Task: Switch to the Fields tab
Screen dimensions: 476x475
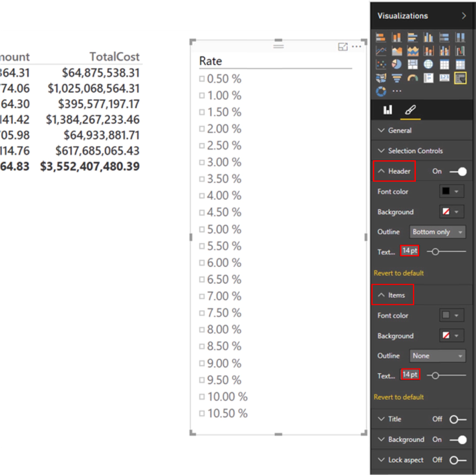Action: pos(388,110)
